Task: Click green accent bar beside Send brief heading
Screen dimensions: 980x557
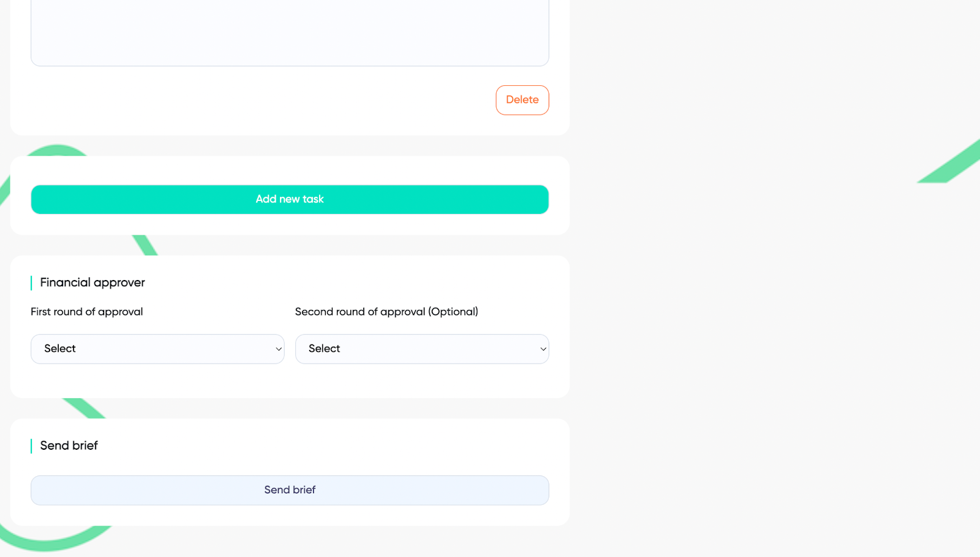Action: 31,445
